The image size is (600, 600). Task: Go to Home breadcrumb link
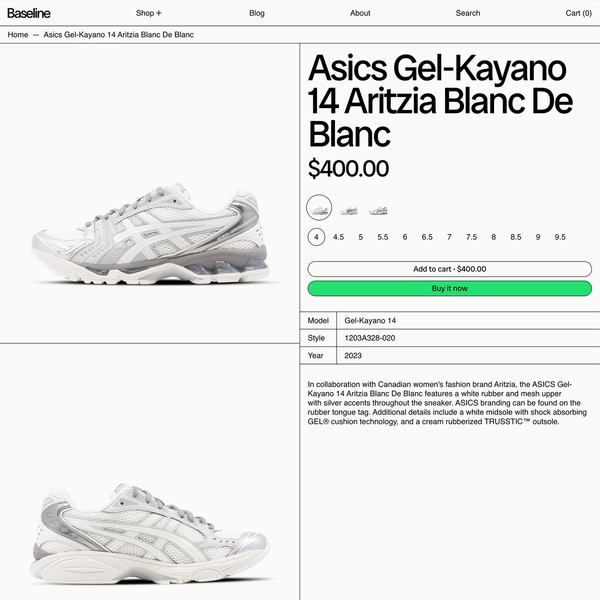18,35
